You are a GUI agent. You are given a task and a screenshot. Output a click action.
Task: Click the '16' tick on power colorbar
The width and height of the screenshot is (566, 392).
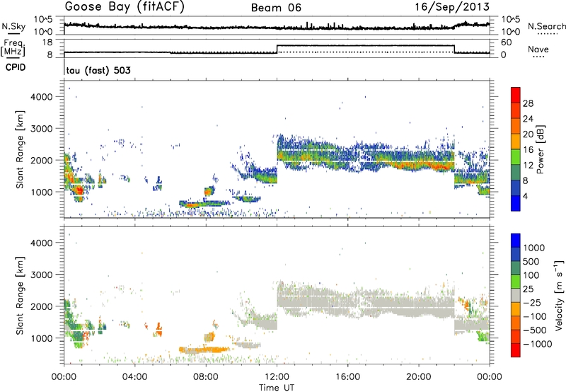point(528,150)
